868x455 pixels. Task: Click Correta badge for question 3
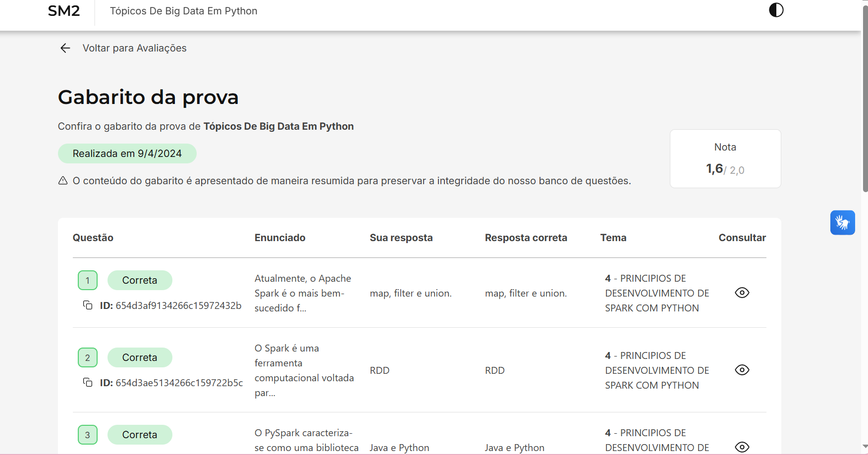[x=140, y=435]
